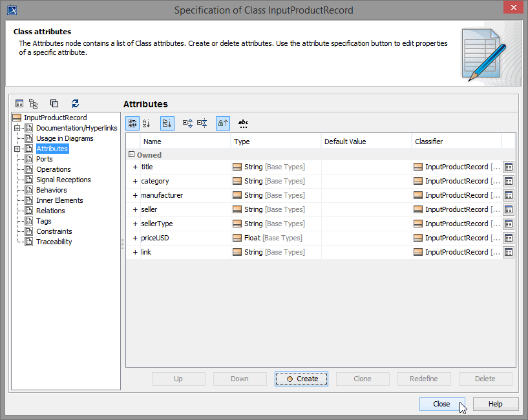Expand the seller attribute row
528x420 pixels.
coord(135,209)
